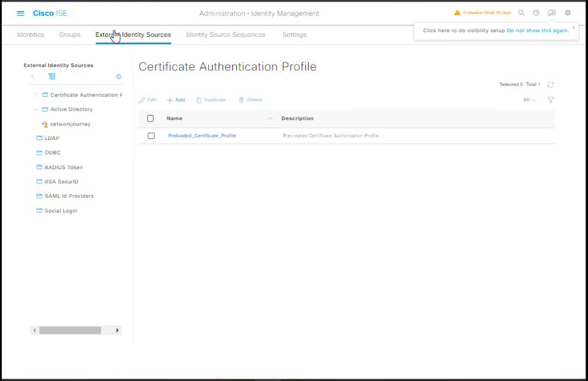Viewport: 588px width, 381px height.
Task: Open the search magnifier icon
Action: [x=521, y=13]
